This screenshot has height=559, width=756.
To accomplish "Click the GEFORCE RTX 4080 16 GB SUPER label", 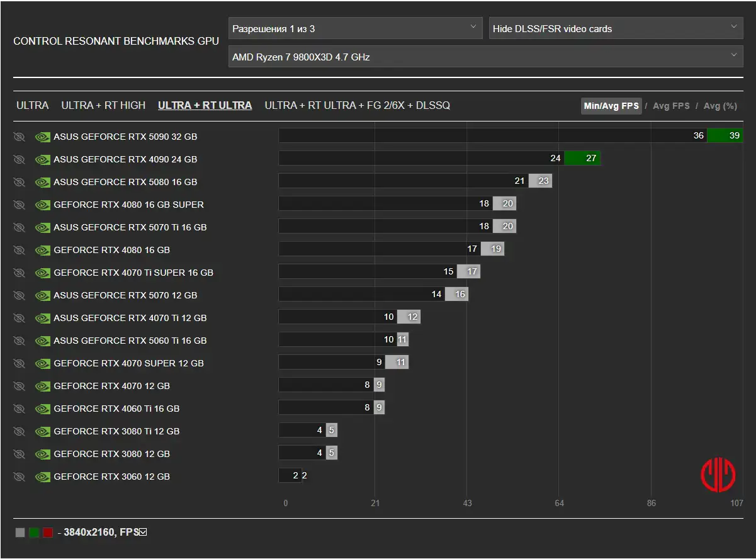I will 128,205.
